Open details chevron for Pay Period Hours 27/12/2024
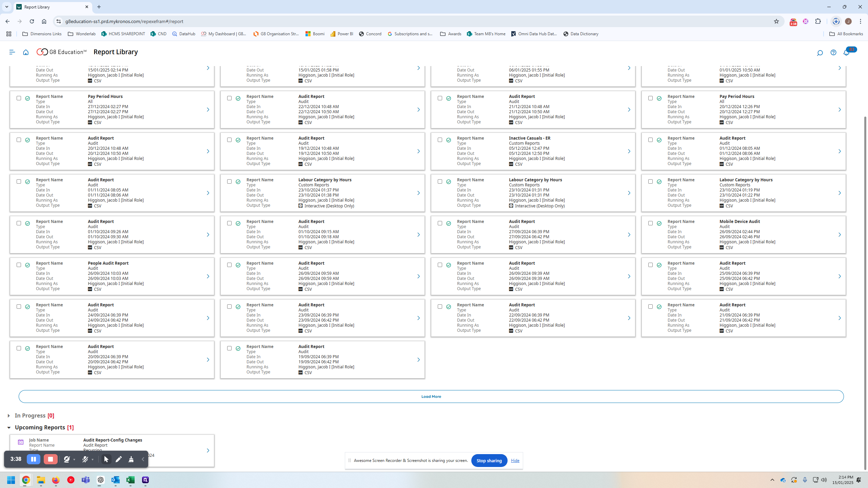 pos(208,110)
